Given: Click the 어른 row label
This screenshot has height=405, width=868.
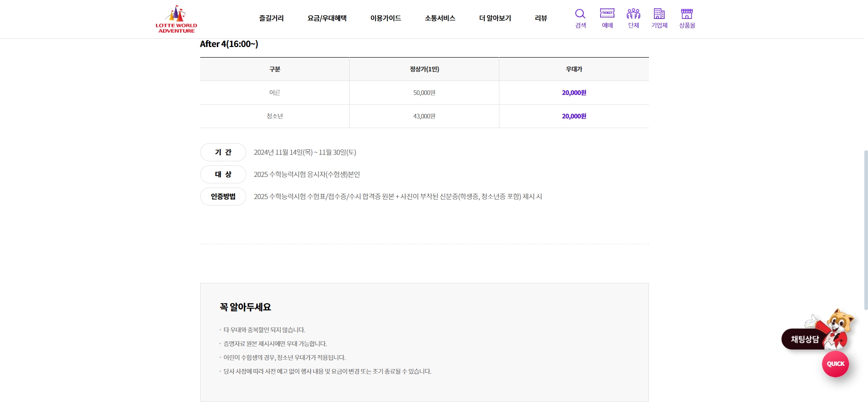Looking at the screenshot, I should [x=275, y=93].
